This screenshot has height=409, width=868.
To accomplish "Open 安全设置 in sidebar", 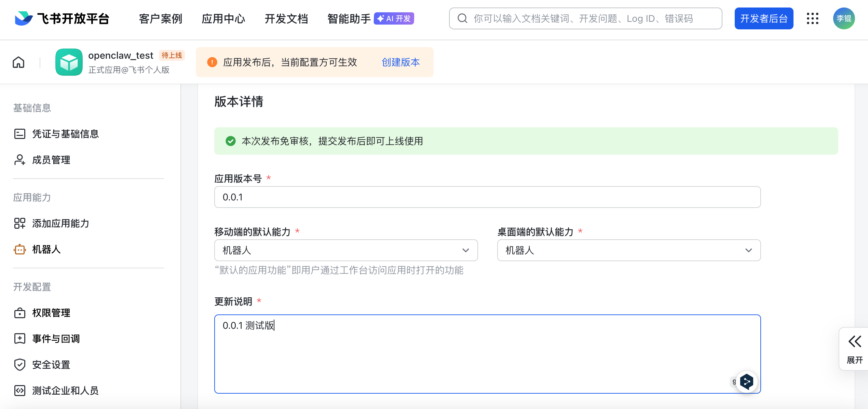I will [x=51, y=365].
